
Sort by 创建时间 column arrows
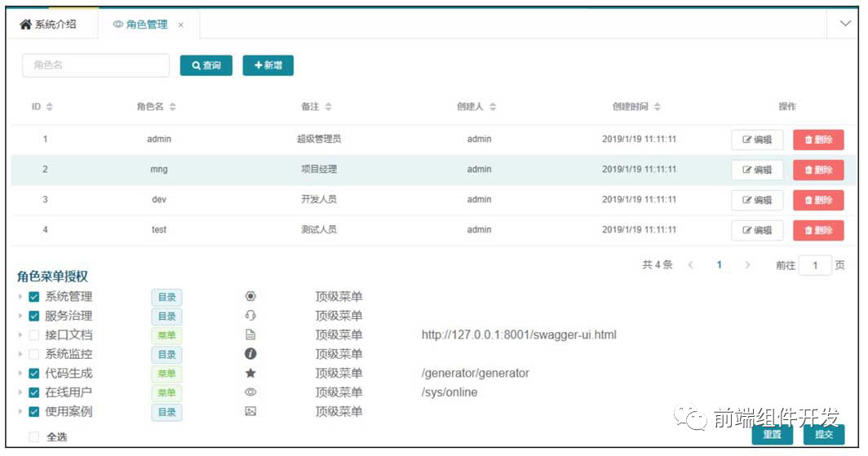click(x=657, y=106)
